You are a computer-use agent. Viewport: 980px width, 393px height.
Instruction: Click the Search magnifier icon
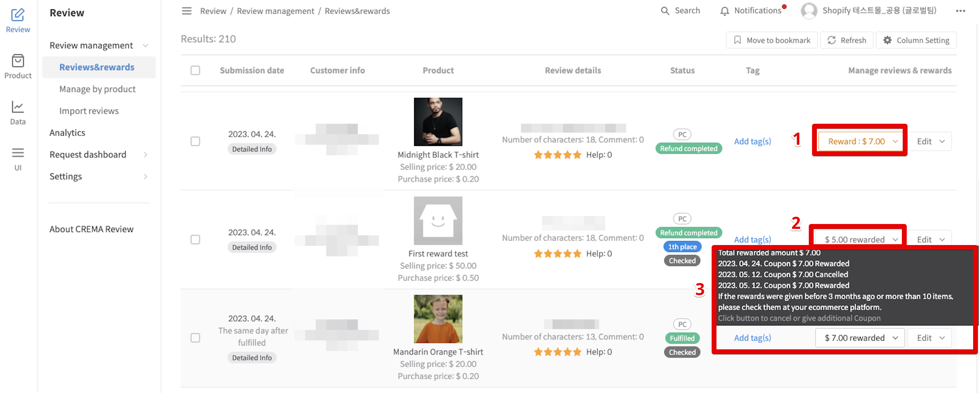coord(665,11)
